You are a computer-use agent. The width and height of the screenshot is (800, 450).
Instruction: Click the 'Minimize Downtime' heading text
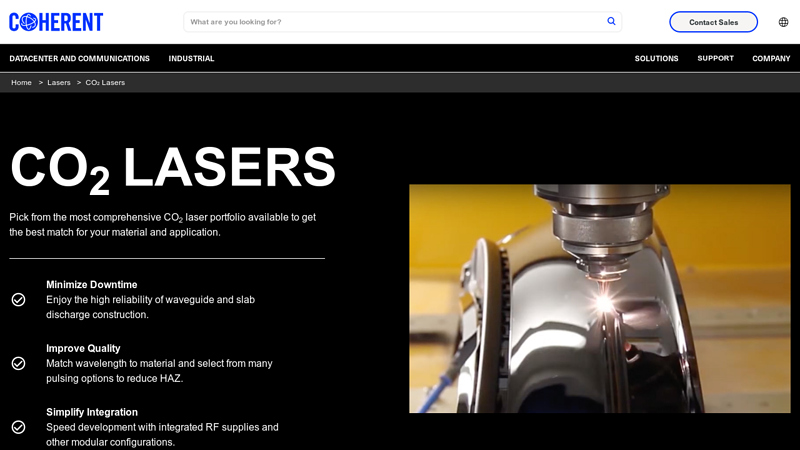tap(92, 285)
